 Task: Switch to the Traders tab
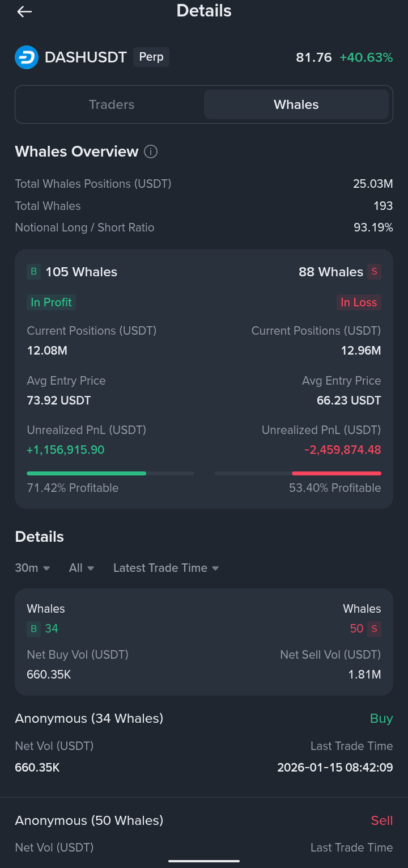point(112,104)
